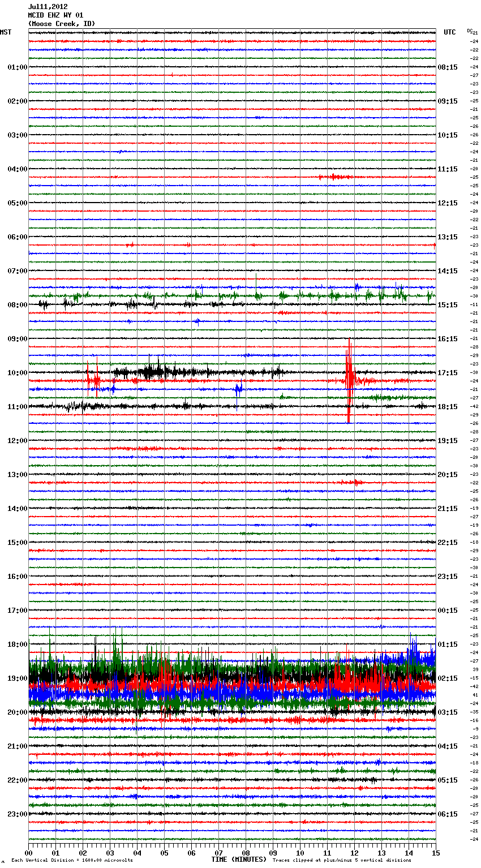The height and width of the screenshot is (868, 481).
Task: Click the UTC time label "12:15"
Action: pos(448,203)
